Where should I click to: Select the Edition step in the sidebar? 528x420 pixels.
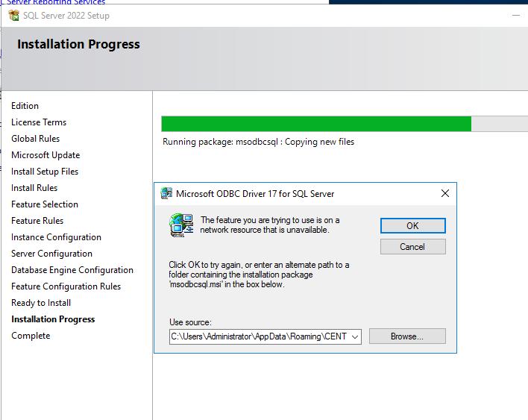tap(25, 106)
